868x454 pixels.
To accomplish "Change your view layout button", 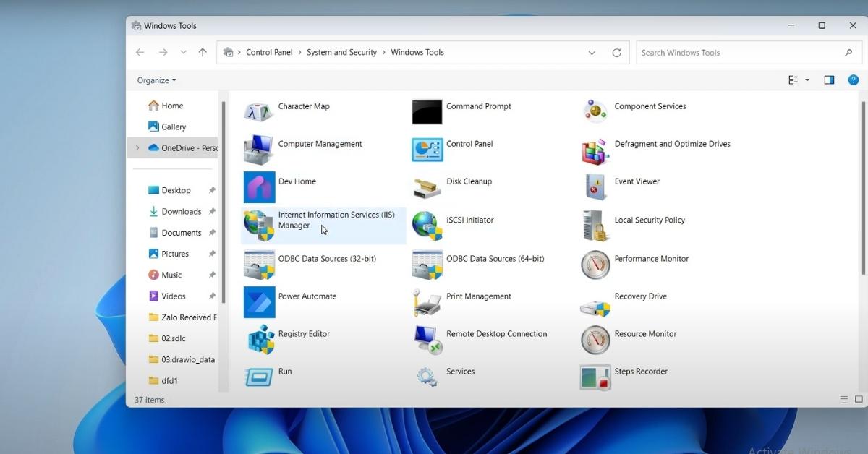I will point(793,80).
